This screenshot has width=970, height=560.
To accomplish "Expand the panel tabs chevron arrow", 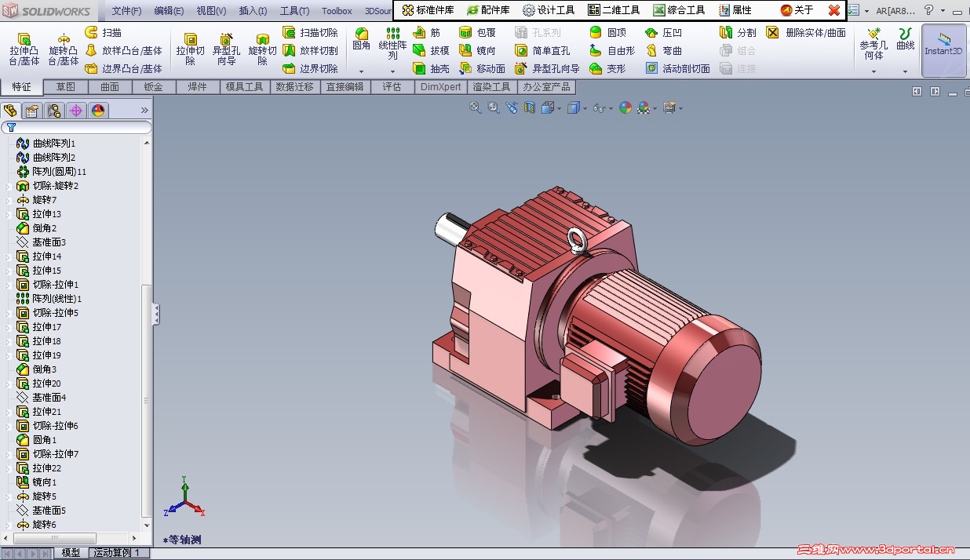I will click(x=144, y=111).
